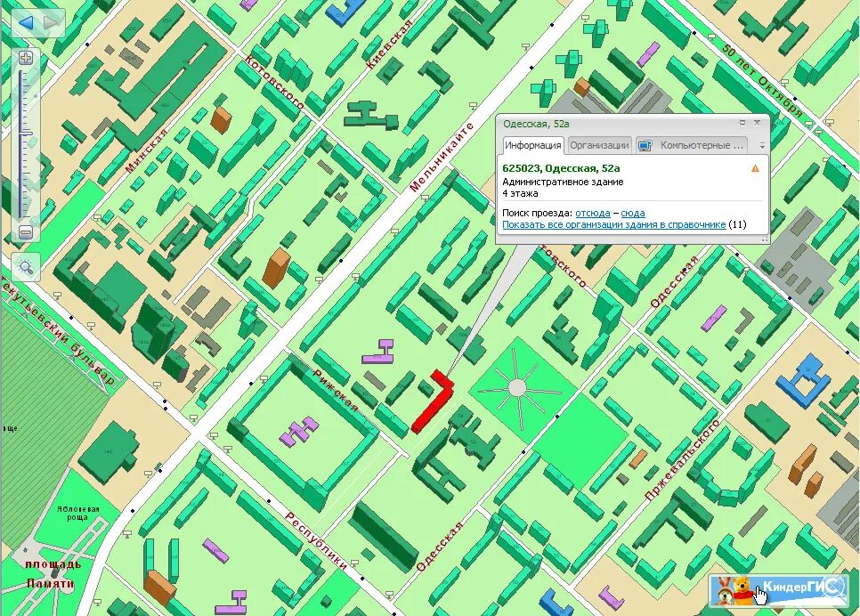Click the Минская street label
This screenshot has width=860, height=616.
146,151
